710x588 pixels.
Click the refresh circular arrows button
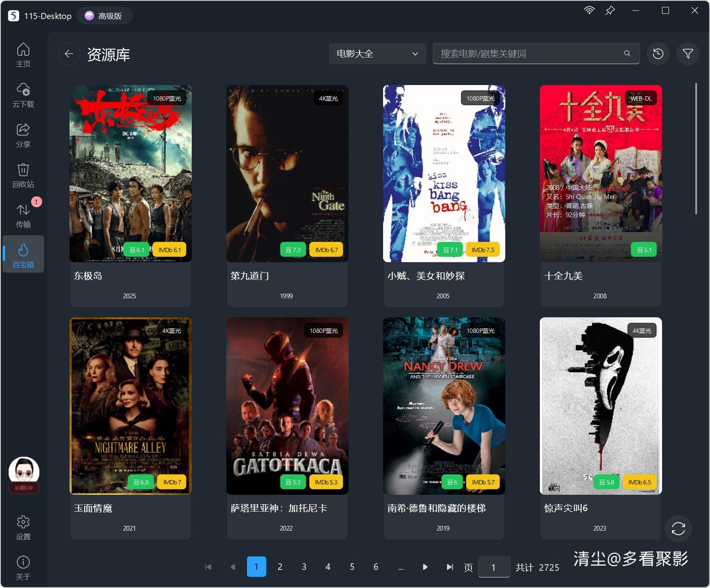tap(678, 528)
